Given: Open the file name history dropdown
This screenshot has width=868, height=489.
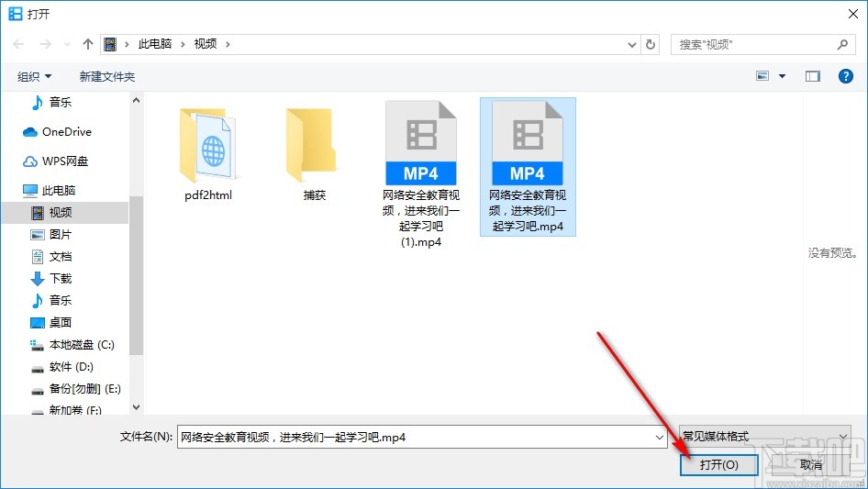Looking at the screenshot, I should pos(660,437).
